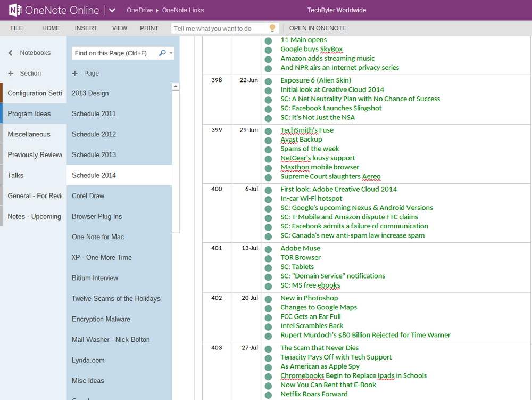
Task: Click the green tag beside Google buys SkyBox
Action: (268, 50)
